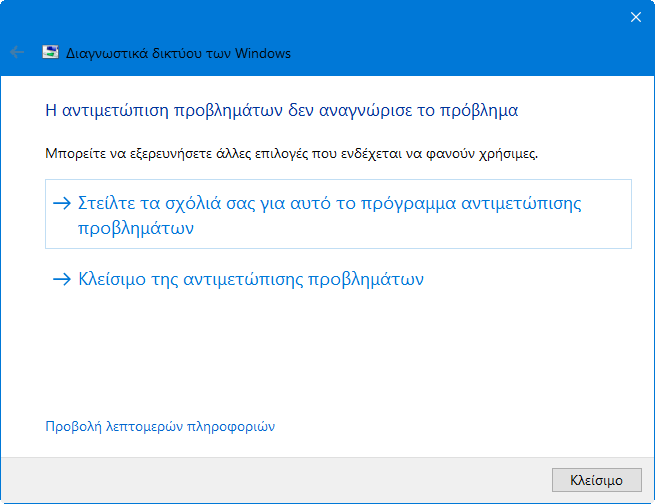The width and height of the screenshot is (655, 504).
Task: Click the title 'Διαγνωστικά δικτύου των Windows'
Action: [178, 53]
